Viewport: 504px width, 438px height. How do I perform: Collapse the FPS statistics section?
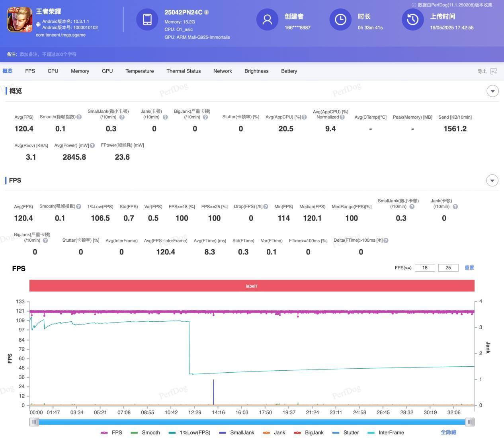click(x=492, y=180)
